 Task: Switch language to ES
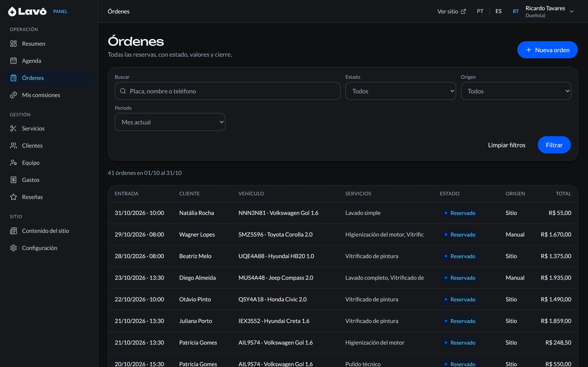click(x=498, y=11)
